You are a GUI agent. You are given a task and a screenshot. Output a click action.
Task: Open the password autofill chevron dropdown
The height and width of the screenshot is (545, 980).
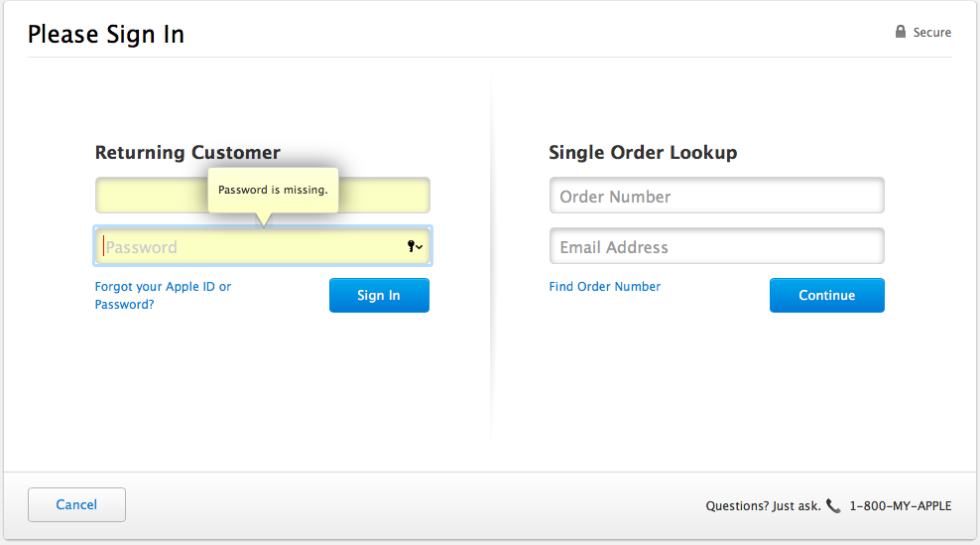[x=420, y=247]
